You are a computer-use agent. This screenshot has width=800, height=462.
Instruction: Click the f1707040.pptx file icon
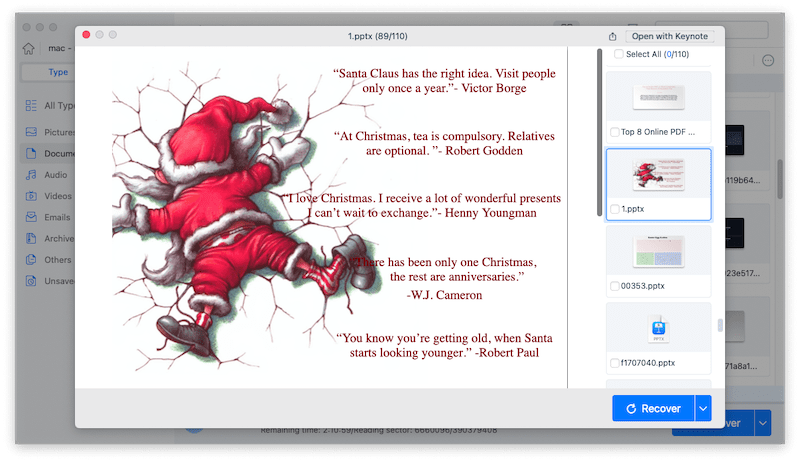[x=659, y=329]
